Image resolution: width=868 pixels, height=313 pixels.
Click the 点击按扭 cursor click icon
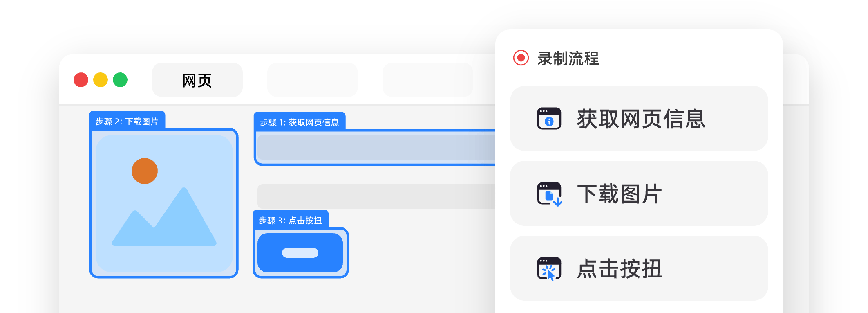(x=549, y=269)
